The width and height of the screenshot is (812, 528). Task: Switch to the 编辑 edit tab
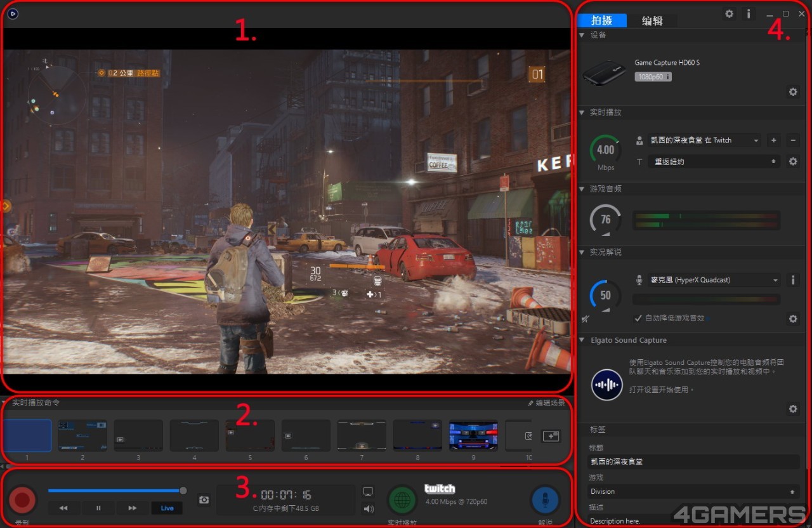pyautogui.click(x=652, y=20)
